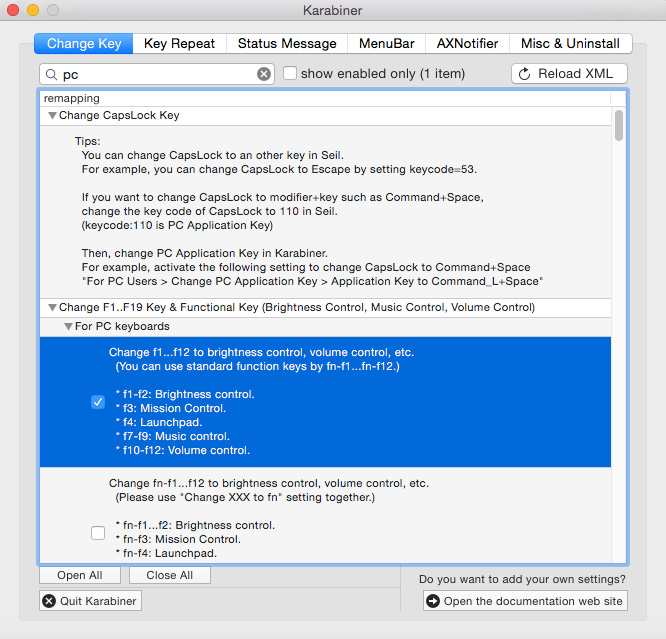The width and height of the screenshot is (666, 639).
Task: Click the reload arrow icon in Reload XML
Action: click(x=525, y=74)
